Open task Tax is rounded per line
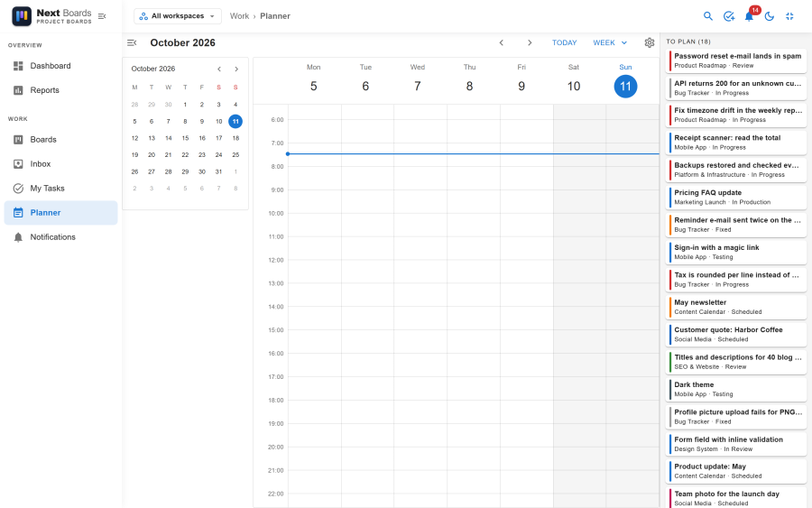 point(736,280)
